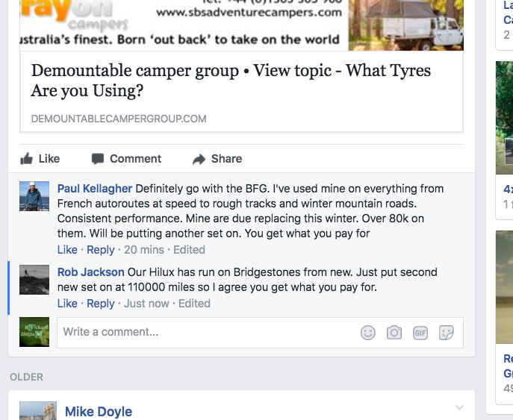The image size is (513, 420).
Task: Reply to Paul Kellagher's comment
Action: pyautogui.click(x=101, y=250)
